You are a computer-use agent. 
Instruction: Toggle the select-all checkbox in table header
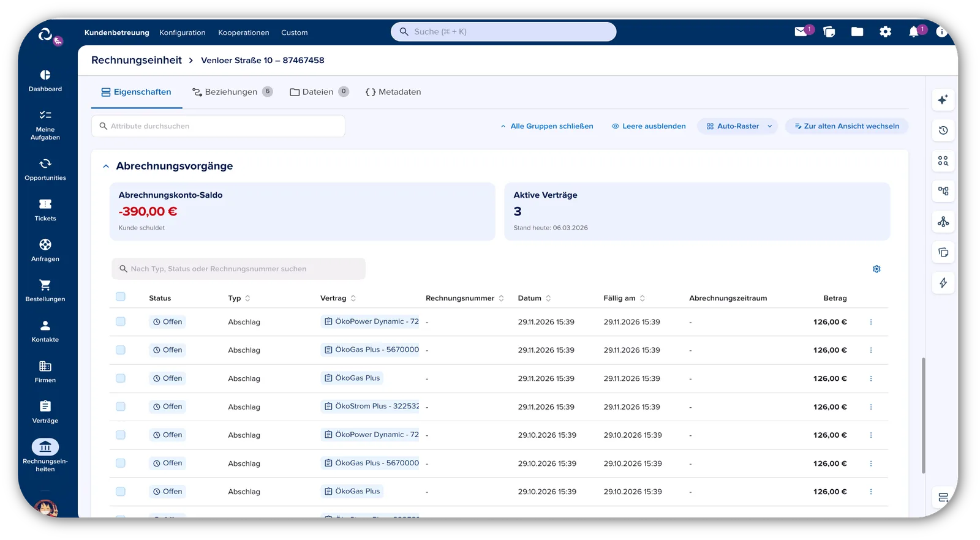[121, 297]
